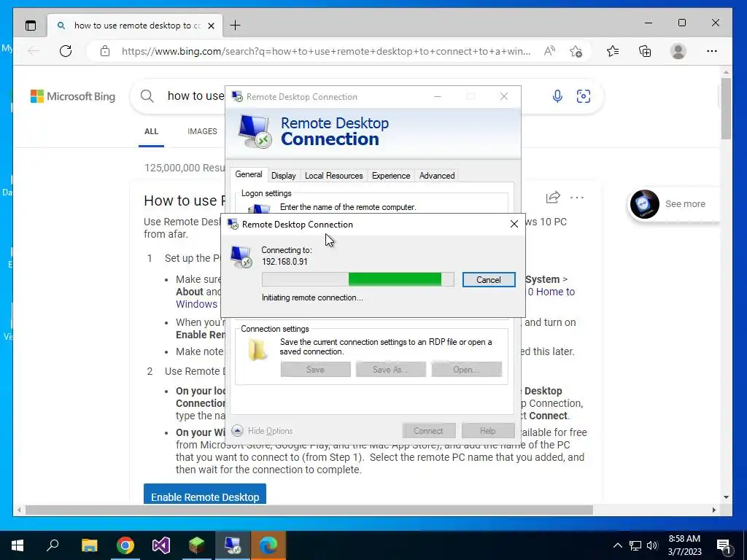Close the connecting progress dialog
747x560 pixels.
(514, 224)
